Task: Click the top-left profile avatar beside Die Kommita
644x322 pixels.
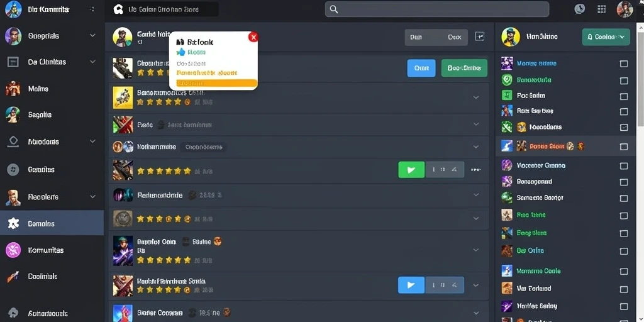Action: (x=13, y=9)
